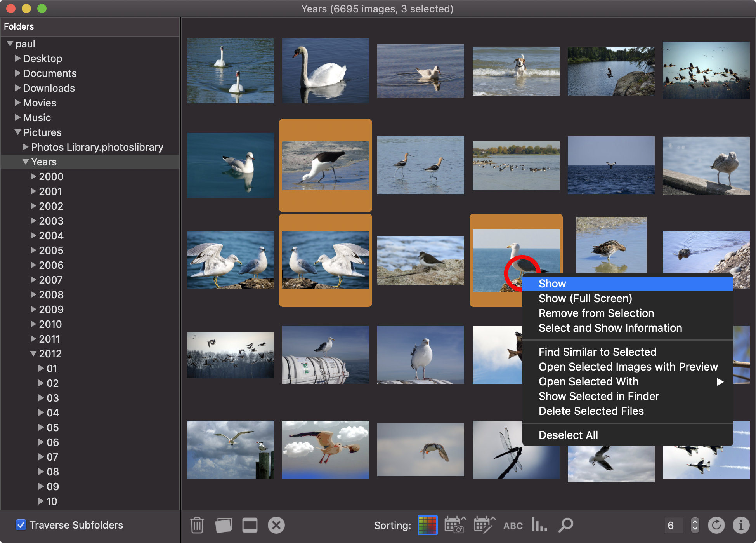Select the 2010 year folder
This screenshot has height=543, width=756.
coord(90,324)
